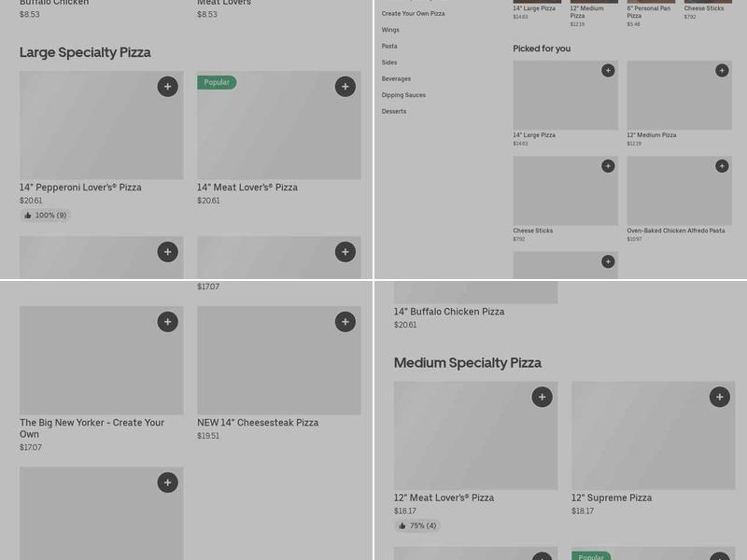Add NEW 14" Cheesesteak Pizza with plus icon
747x560 pixels.
[345, 322]
